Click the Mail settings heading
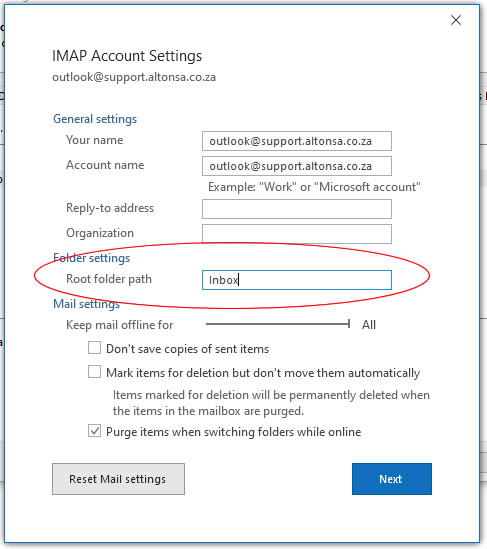The width and height of the screenshot is (487, 549). tap(86, 304)
